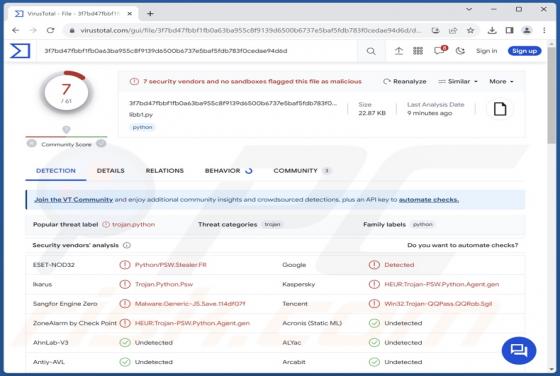Click the VirusTotal logo icon
The width and height of the screenshot is (560, 376).
(x=20, y=51)
